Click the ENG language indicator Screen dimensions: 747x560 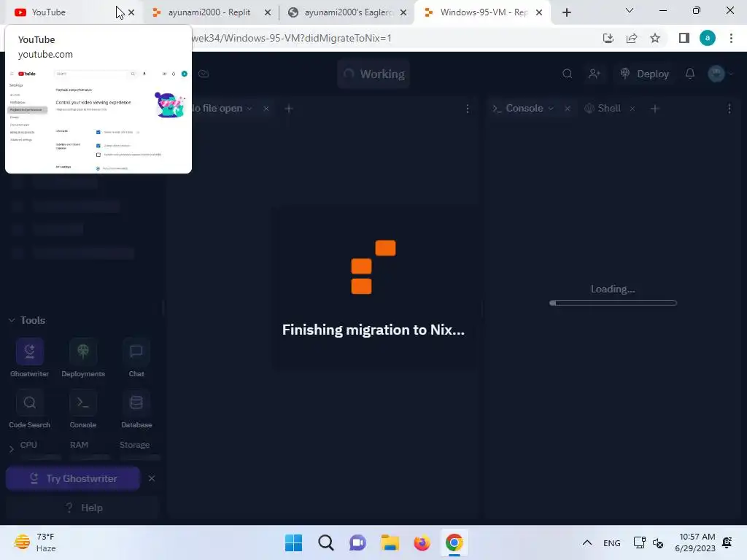(x=612, y=542)
